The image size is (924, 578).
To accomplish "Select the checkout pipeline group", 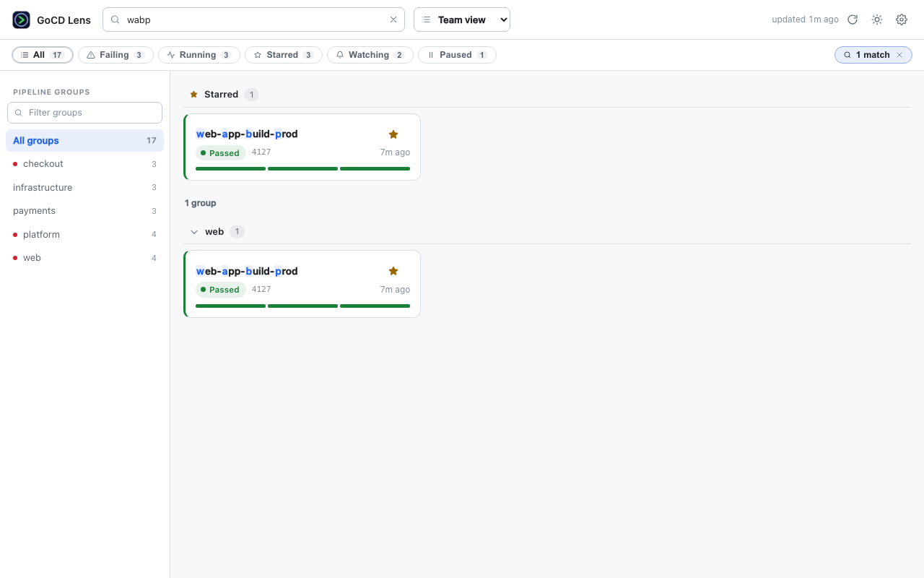I will pos(84,164).
